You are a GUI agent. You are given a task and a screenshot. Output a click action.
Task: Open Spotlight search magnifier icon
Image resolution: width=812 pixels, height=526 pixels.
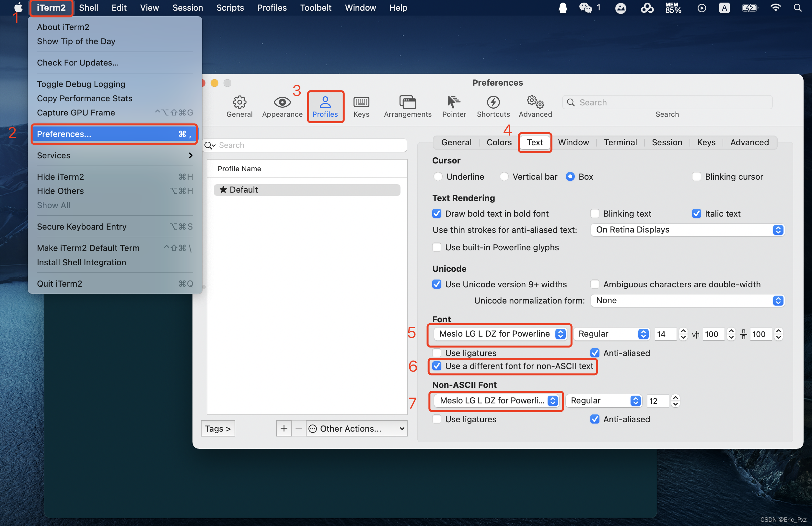coord(797,7)
